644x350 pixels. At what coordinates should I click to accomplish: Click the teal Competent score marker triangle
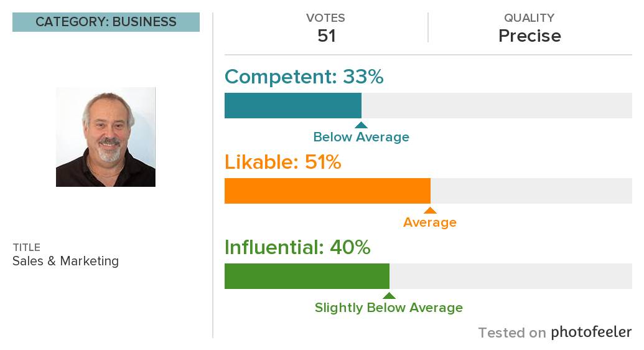click(x=361, y=125)
